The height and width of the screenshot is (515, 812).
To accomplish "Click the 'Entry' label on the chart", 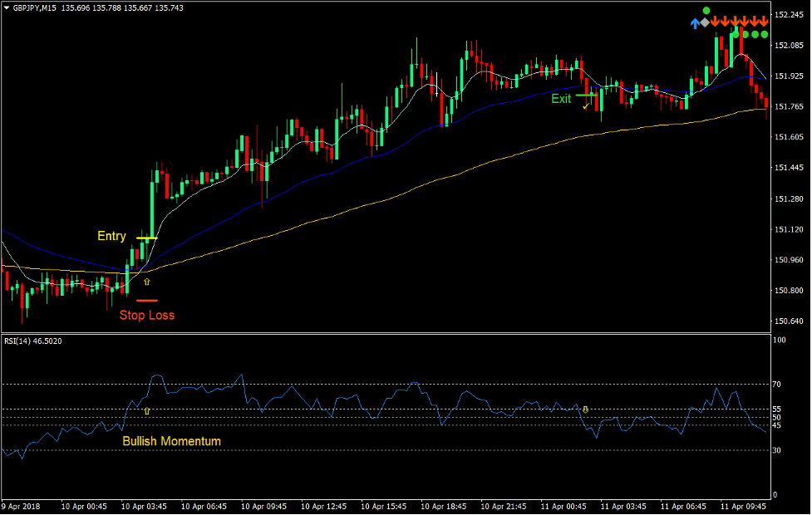I will pyautogui.click(x=112, y=236).
